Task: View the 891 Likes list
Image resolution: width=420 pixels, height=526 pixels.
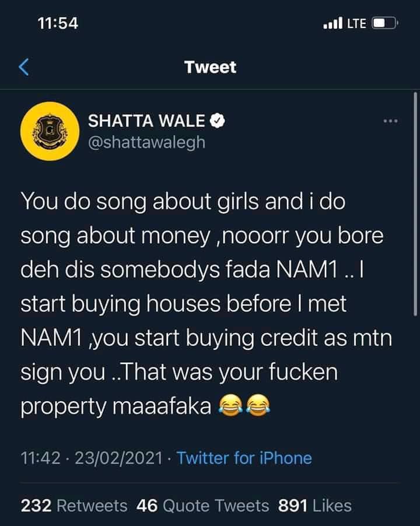Action: click(x=314, y=506)
